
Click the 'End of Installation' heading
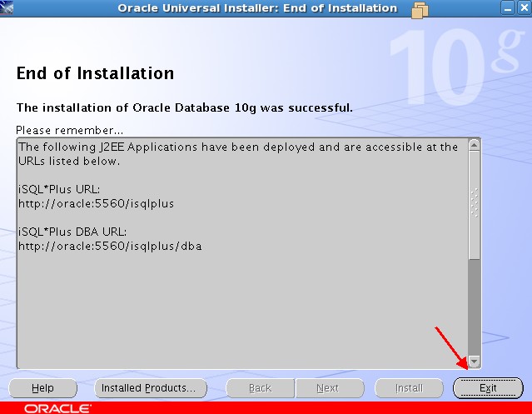tap(95, 73)
